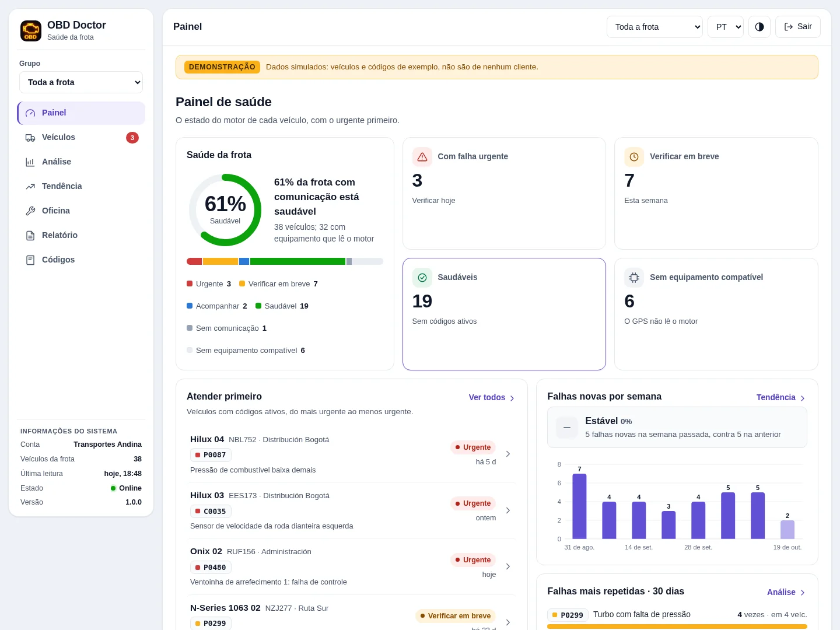Click the Veículos truck icon
Image resolution: width=840 pixels, height=630 pixels.
click(30, 138)
